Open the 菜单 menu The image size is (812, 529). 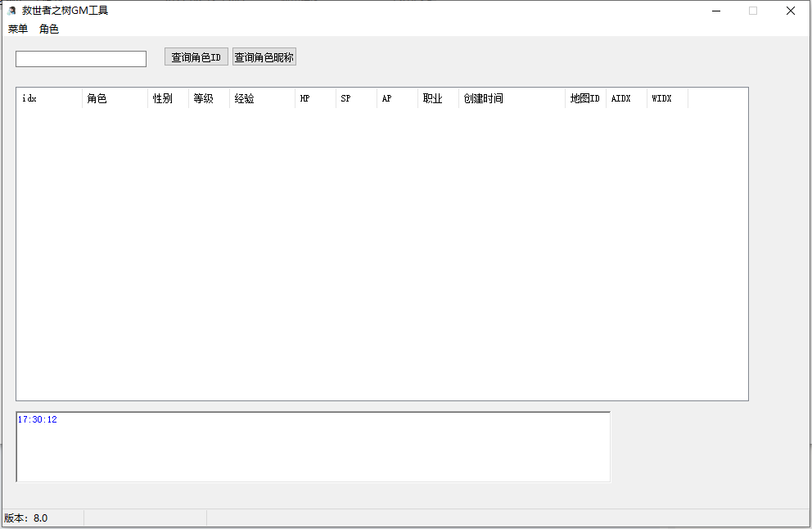click(x=18, y=29)
